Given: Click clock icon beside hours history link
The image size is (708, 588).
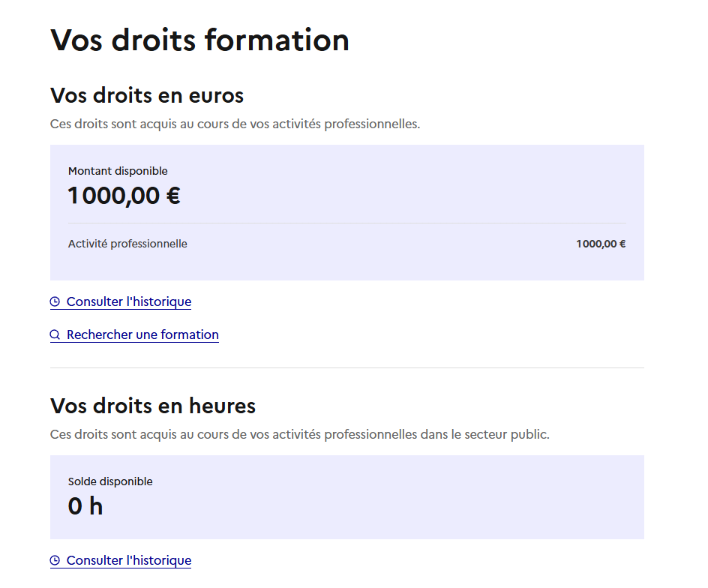Looking at the screenshot, I should tap(55, 560).
